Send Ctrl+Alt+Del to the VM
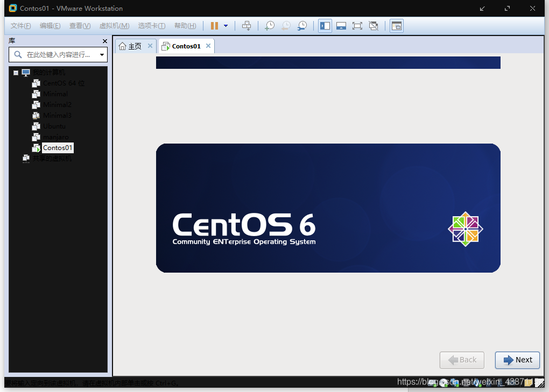The image size is (549, 392). click(247, 25)
